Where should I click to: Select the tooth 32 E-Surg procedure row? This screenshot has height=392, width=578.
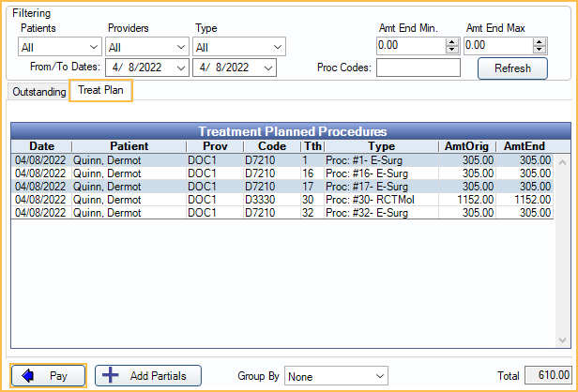(281, 213)
